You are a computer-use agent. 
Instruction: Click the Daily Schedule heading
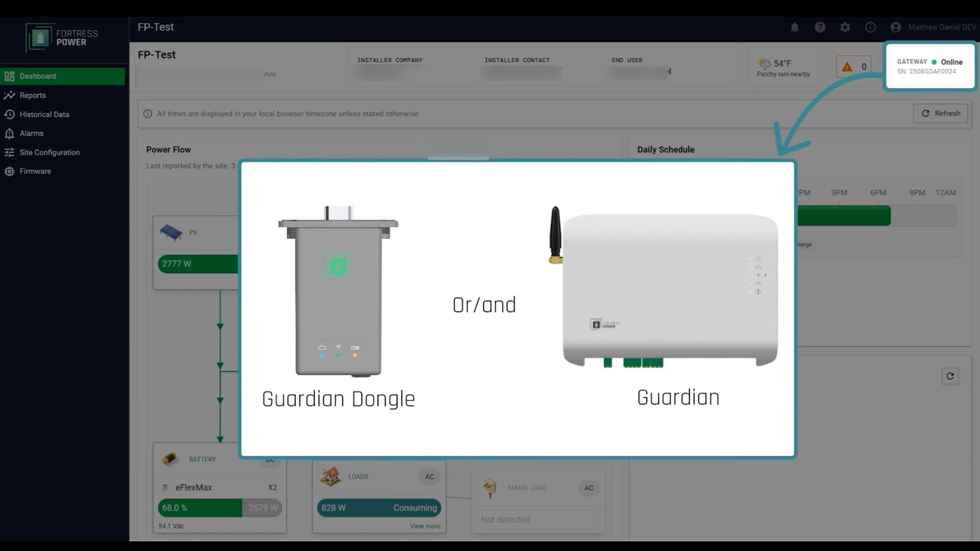pos(665,149)
